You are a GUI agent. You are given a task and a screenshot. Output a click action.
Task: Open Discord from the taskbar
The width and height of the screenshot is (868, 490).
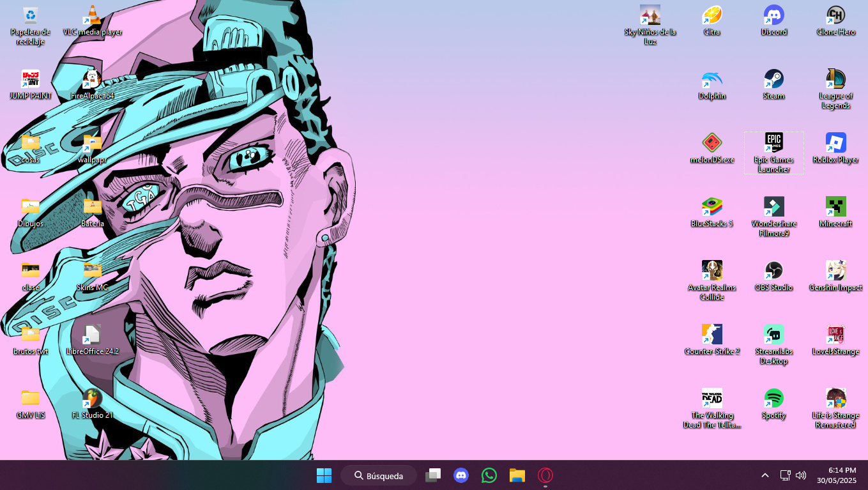pyautogui.click(x=461, y=475)
